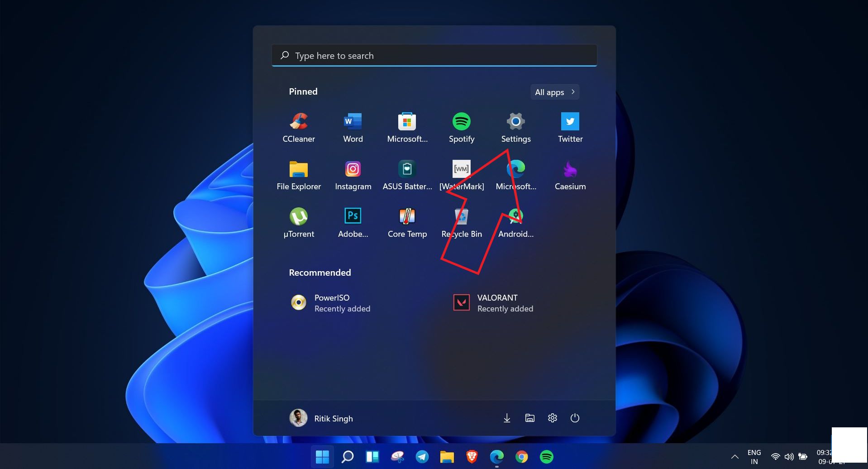Open the flower-like app icon on taskbar
This screenshot has width=868, height=469.
[x=397, y=457]
